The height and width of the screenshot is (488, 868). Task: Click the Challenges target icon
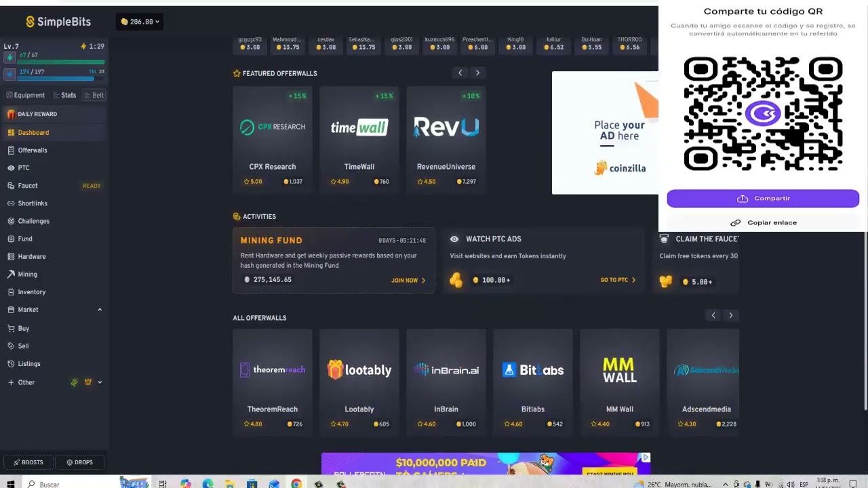[11, 221]
